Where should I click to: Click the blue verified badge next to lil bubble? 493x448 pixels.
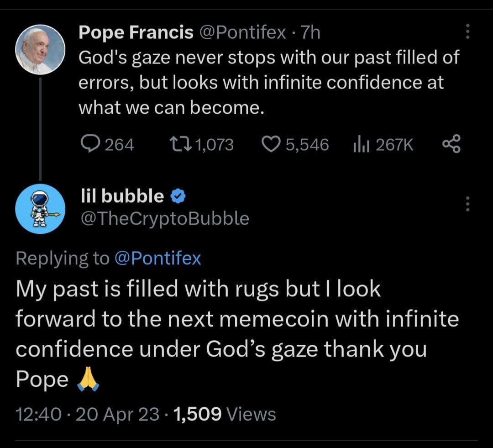pyautogui.click(x=177, y=196)
